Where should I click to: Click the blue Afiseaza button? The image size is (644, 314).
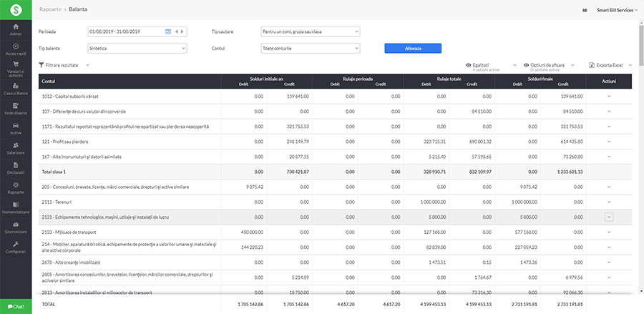coord(413,48)
